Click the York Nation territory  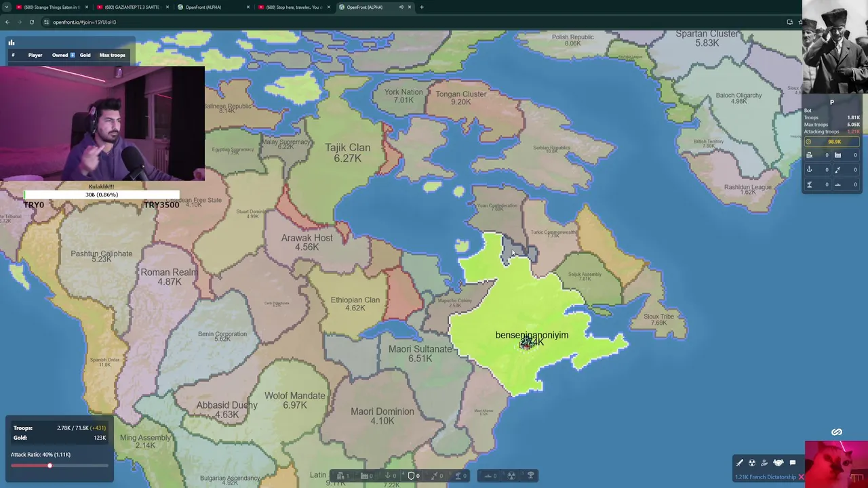[403, 96]
